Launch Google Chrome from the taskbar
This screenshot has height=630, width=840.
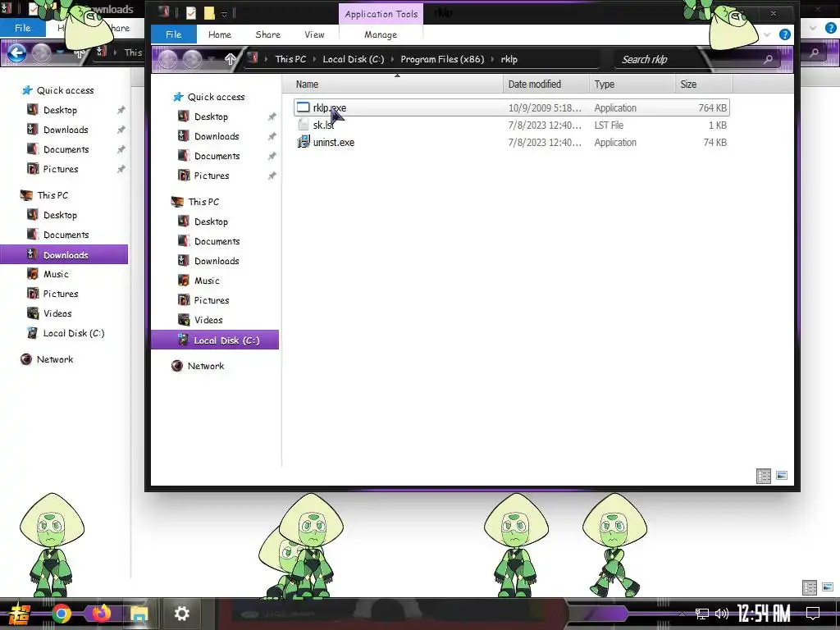(61, 614)
